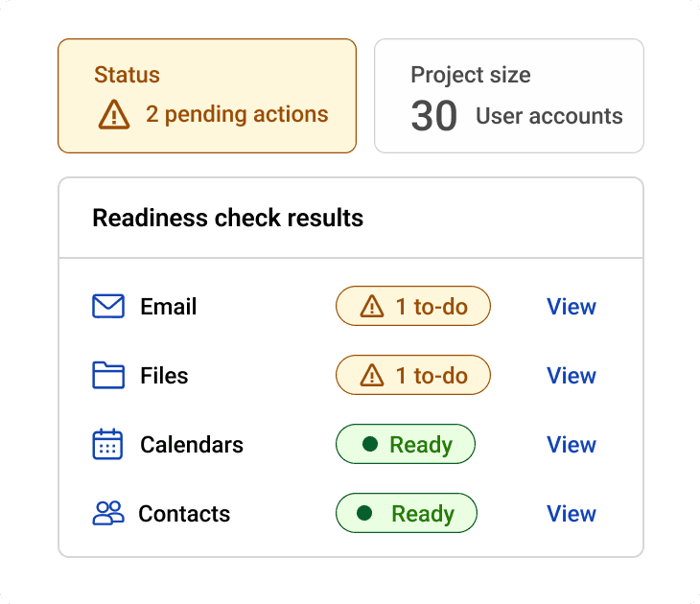Click the Email envelope icon
The width and height of the screenshot is (700, 604).
[x=108, y=306]
